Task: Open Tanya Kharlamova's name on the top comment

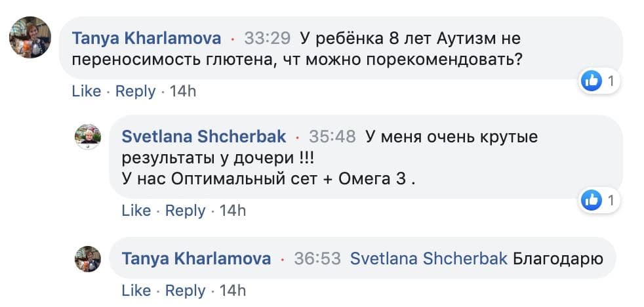Action: (146, 38)
